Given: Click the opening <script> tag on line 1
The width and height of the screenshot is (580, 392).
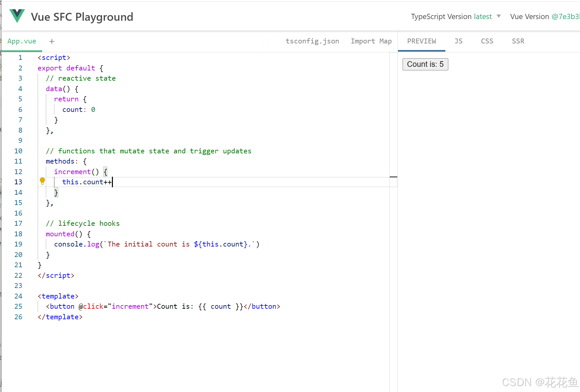Looking at the screenshot, I should click(x=54, y=58).
